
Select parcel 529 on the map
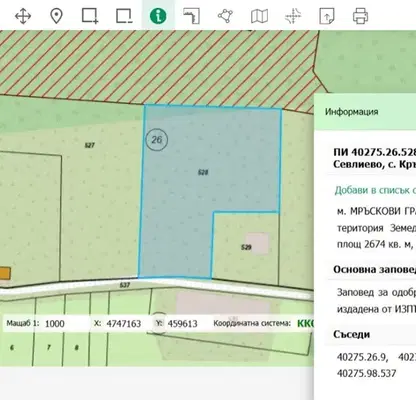[x=246, y=247]
